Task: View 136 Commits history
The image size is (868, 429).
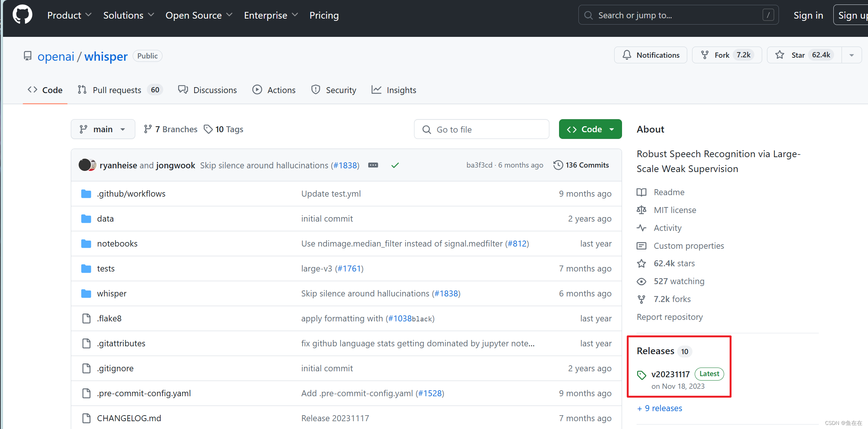Action: point(581,165)
